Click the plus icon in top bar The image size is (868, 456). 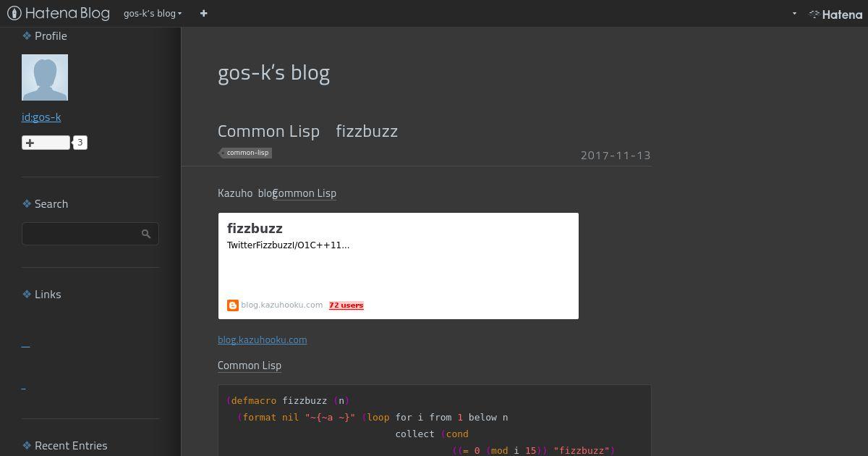pos(203,13)
